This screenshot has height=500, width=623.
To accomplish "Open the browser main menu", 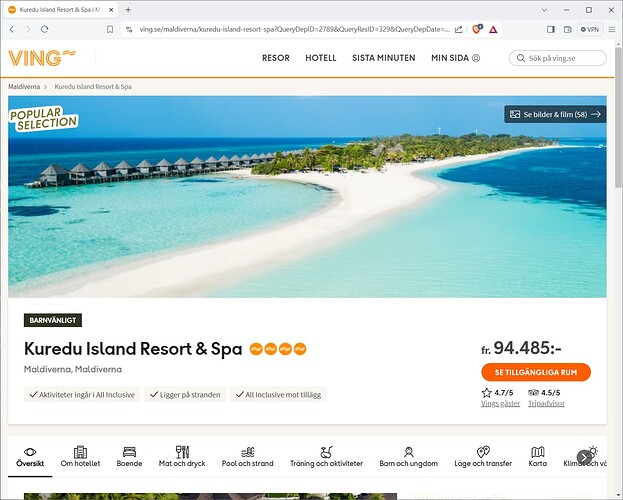I will tap(610, 30).
